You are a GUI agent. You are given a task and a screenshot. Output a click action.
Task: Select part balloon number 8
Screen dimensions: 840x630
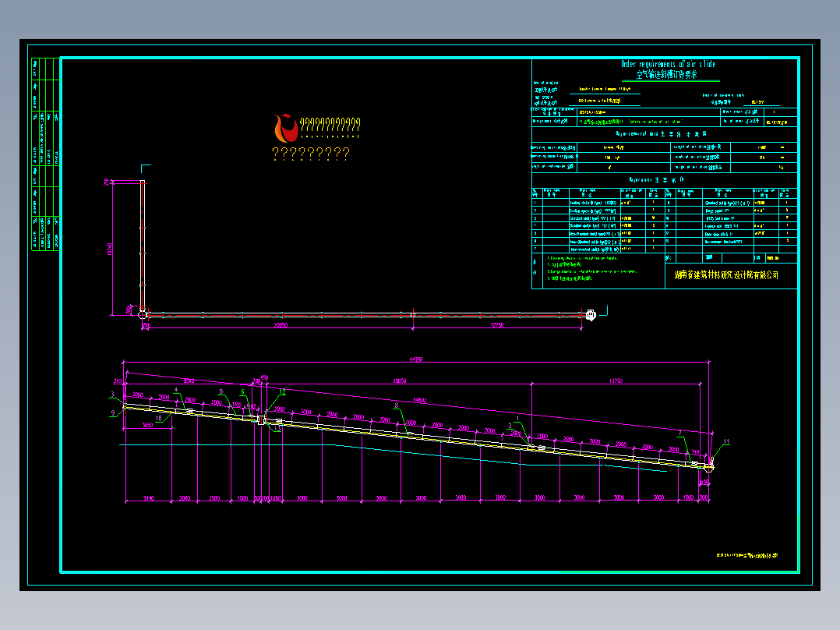tap(397, 405)
